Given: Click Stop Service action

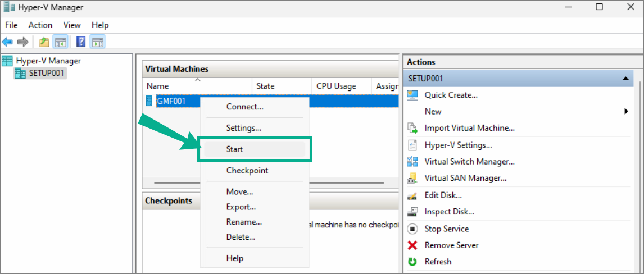Looking at the screenshot, I should coord(446,229).
